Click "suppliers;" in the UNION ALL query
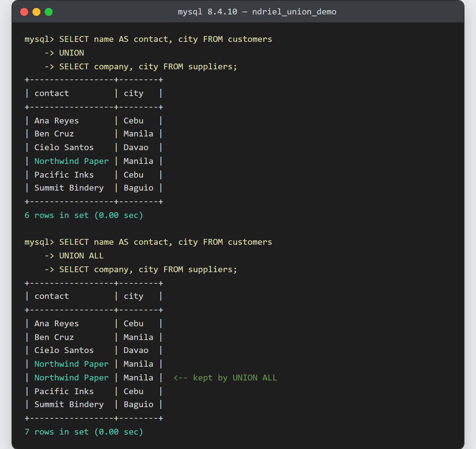The width and height of the screenshot is (476, 449). (x=213, y=270)
